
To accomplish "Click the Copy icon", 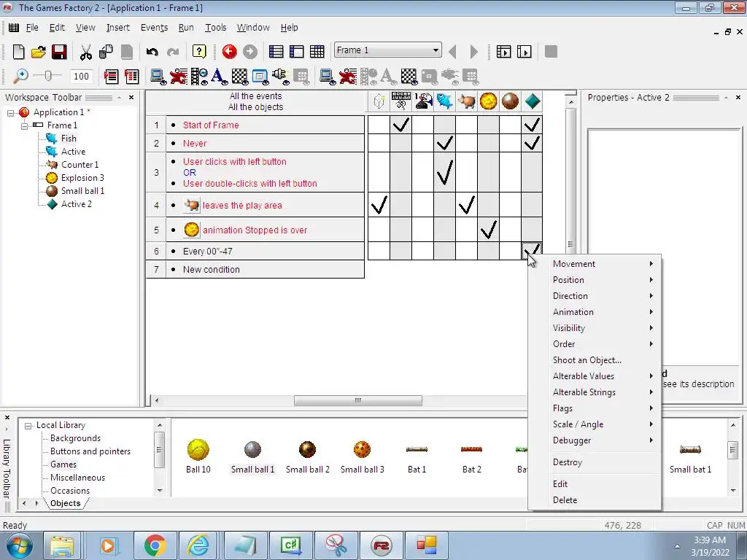I will point(107,52).
